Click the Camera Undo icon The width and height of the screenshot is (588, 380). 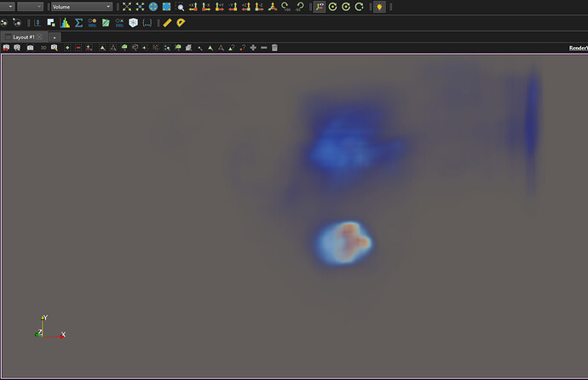[6, 48]
